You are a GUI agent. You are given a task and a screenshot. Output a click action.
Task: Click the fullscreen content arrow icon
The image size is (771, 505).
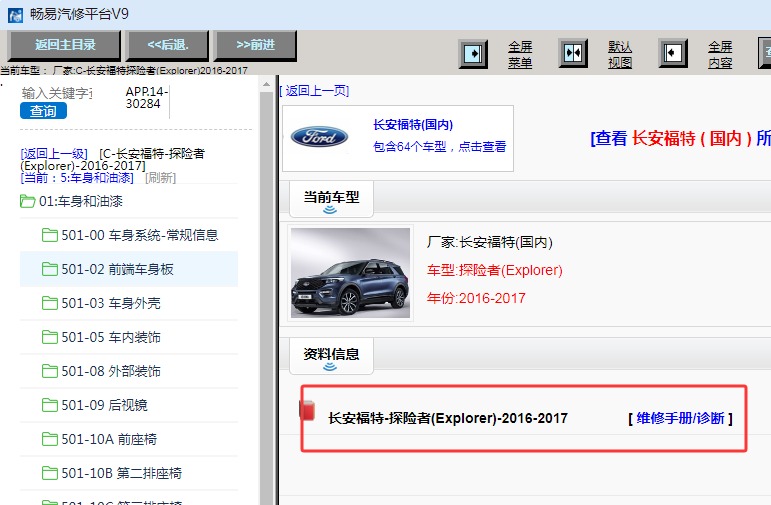pyautogui.click(x=673, y=54)
